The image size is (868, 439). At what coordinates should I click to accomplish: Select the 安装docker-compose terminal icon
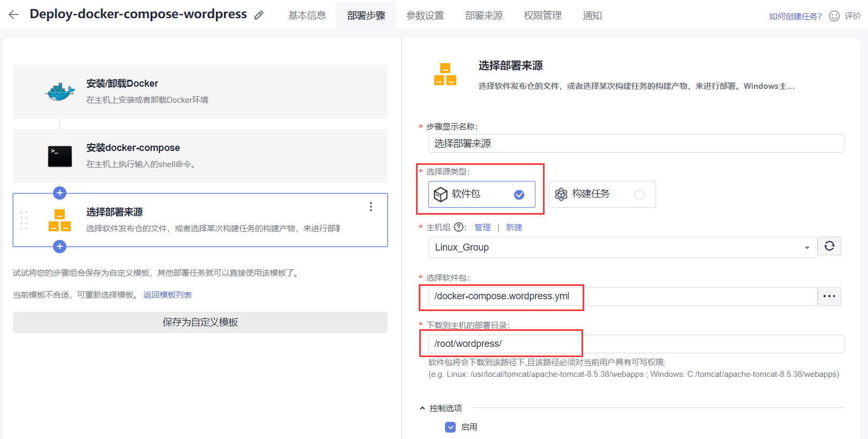(x=60, y=156)
